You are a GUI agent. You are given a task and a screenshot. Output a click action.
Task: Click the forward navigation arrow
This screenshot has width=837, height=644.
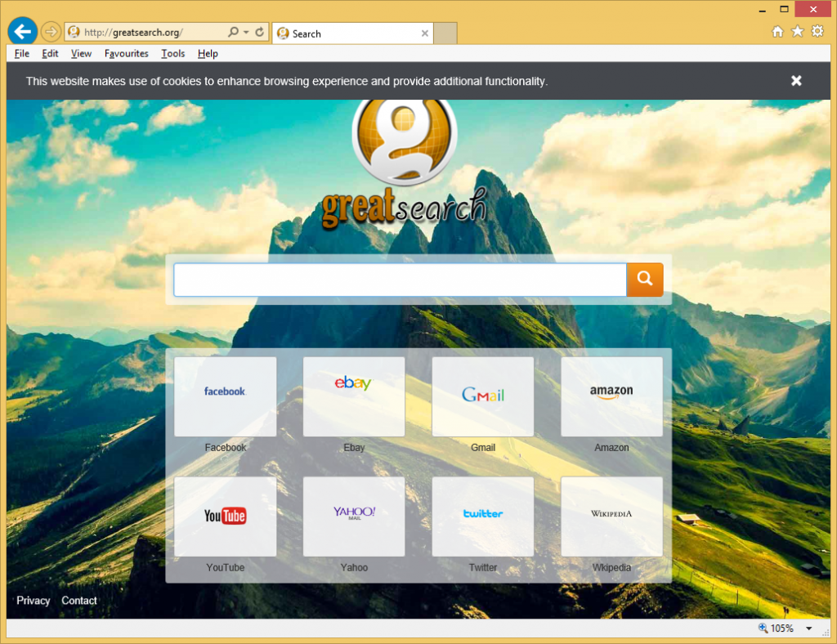point(51,32)
